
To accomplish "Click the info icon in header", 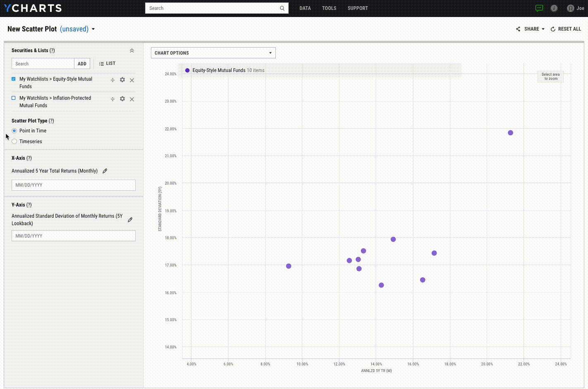I will (554, 8).
